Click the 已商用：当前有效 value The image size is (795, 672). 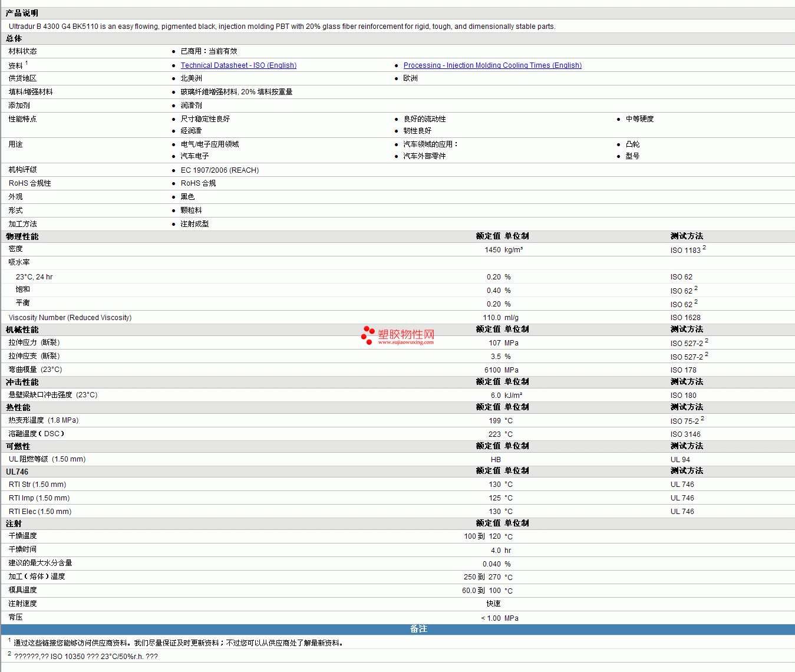[209, 51]
